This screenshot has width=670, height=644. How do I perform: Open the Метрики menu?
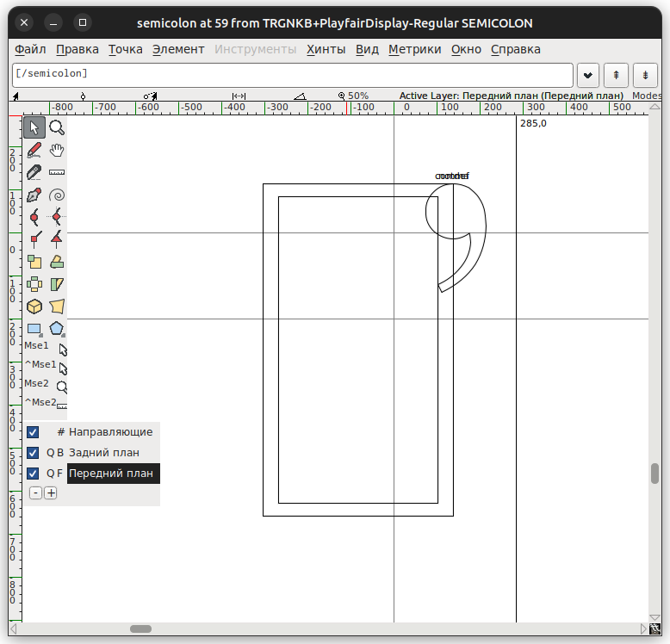(414, 50)
